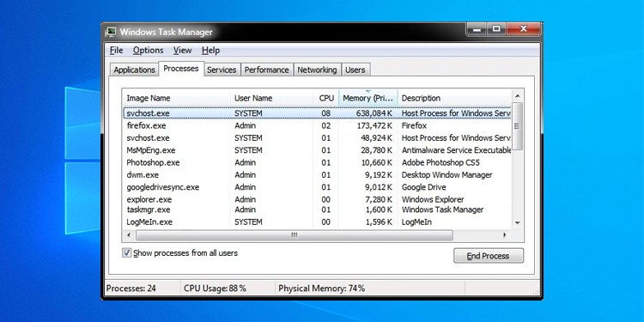Click the horizontal scrollbar left arrow
This screenshot has width=644, height=322.
click(x=129, y=235)
